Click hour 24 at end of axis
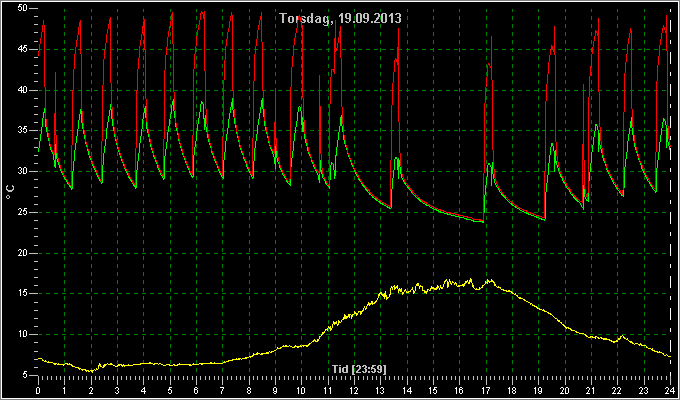 coord(670,390)
